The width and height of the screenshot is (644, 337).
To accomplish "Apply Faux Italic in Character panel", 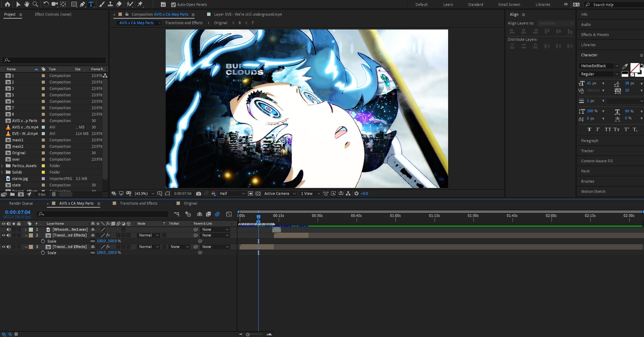I will click(598, 129).
